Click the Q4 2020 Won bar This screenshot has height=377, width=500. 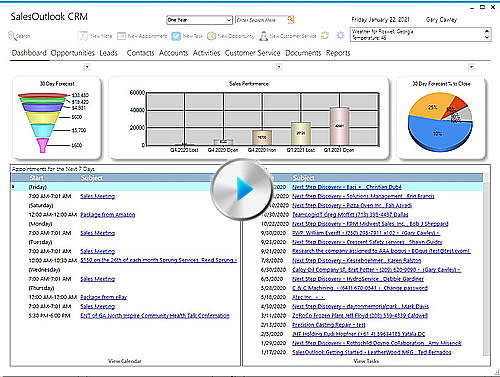[x=262, y=137]
